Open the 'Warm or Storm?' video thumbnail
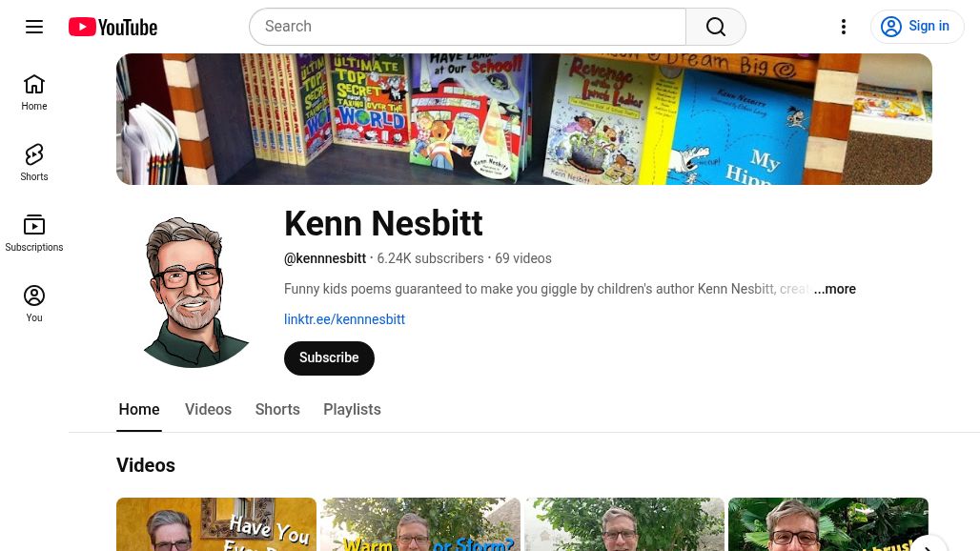This screenshot has width=980, height=551. tap(420, 524)
